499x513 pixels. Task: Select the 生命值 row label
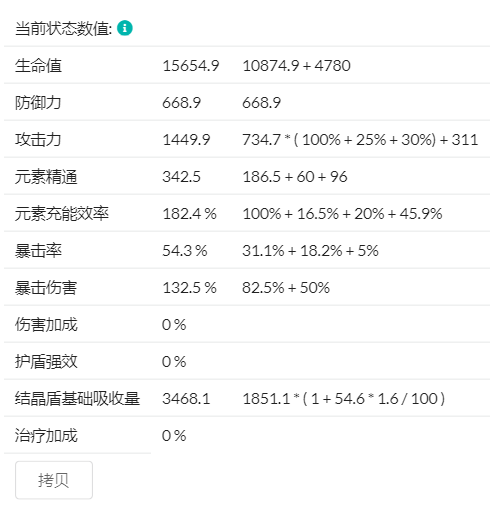[x=38, y=65]
